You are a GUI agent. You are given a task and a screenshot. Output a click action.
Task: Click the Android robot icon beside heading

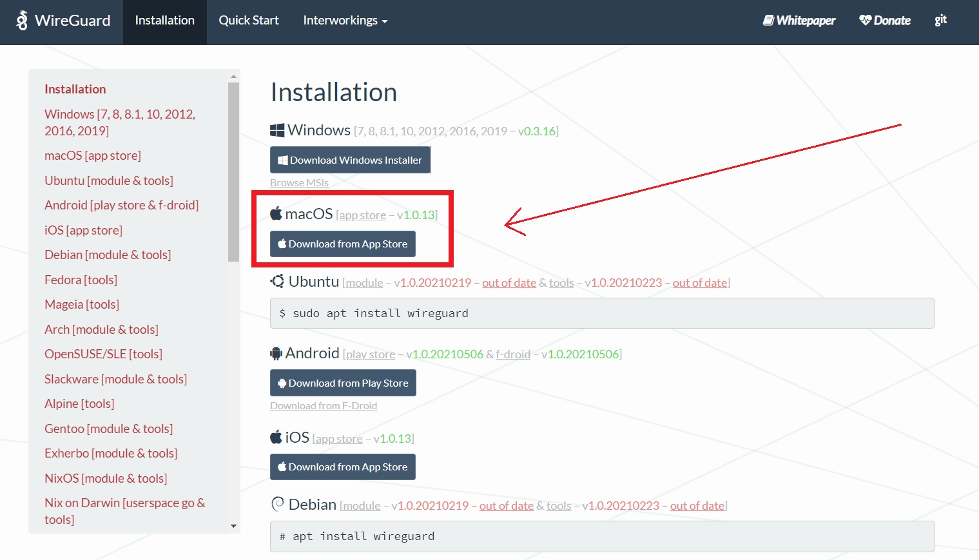[x=276, y=353]
